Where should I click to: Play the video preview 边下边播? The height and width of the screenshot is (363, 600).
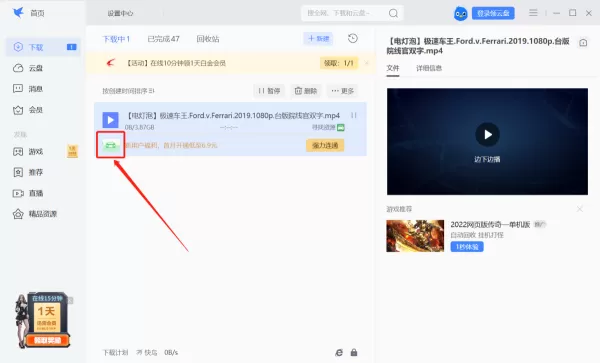487,135
